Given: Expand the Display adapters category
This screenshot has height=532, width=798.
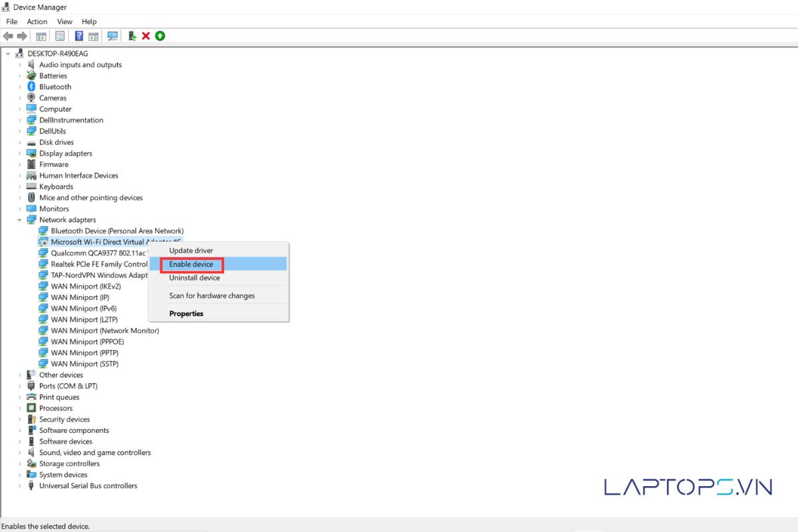Looking at the screenshot, I should [20, 154].
